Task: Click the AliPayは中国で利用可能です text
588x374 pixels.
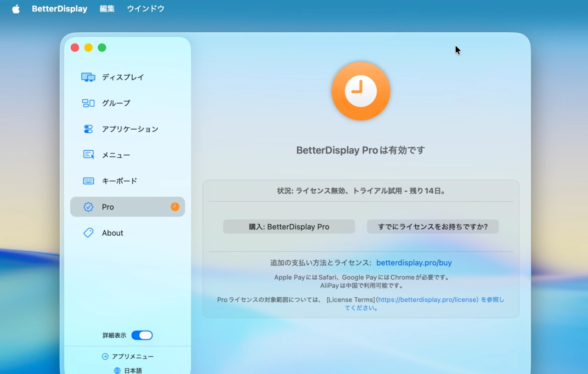Action: (362, 285)
